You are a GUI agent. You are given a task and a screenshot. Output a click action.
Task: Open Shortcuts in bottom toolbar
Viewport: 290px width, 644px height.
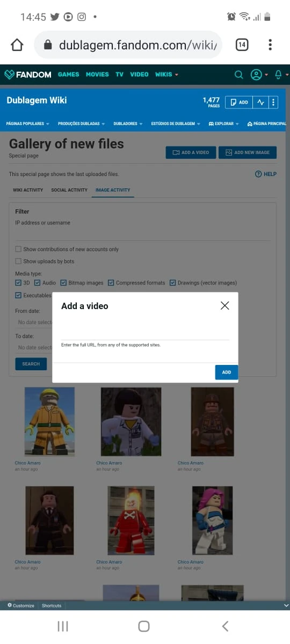coord(52,605)
